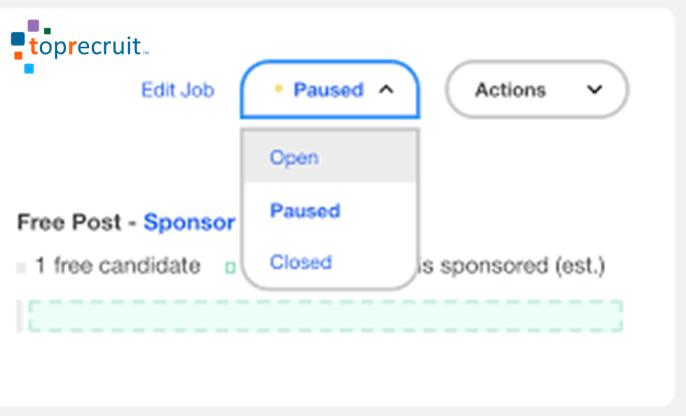Toggle the Paused status dropdown button
This screenshot has height=416, width=686.
pyautogui.click(x=330, y=90)
